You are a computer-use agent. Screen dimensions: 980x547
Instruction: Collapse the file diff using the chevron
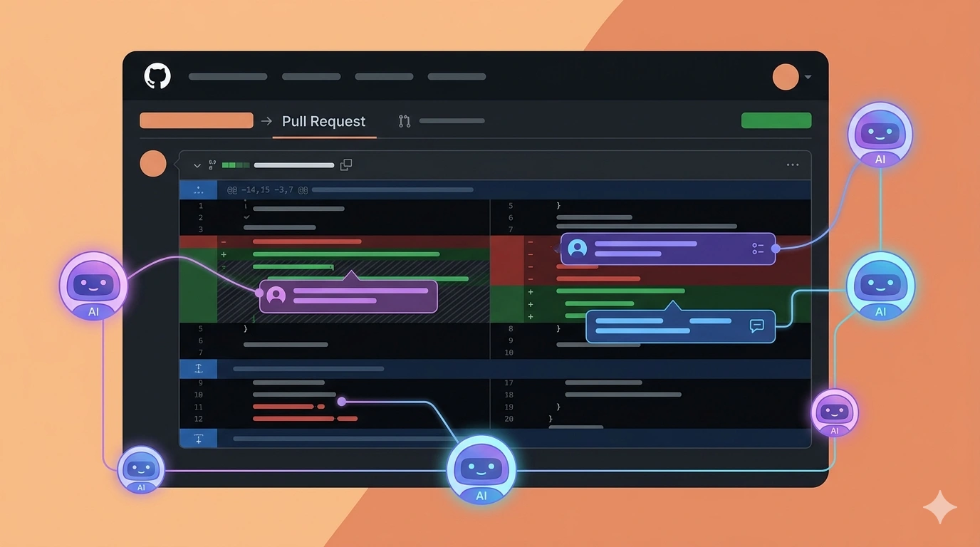coord(197,165)
